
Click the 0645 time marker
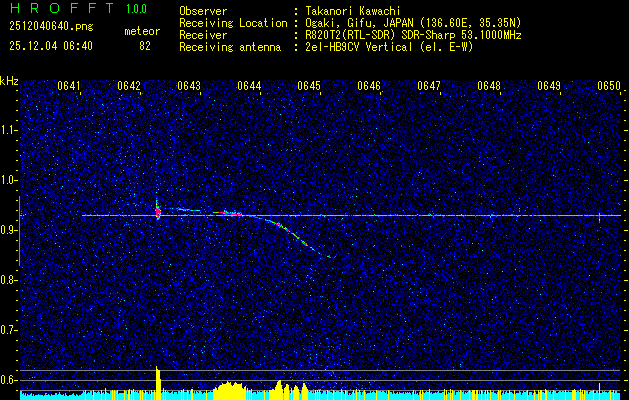point(309,86)
